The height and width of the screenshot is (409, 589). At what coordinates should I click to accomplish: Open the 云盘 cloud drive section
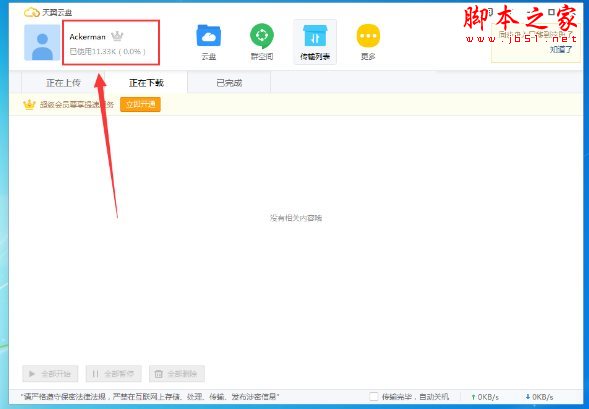[208, 42]
